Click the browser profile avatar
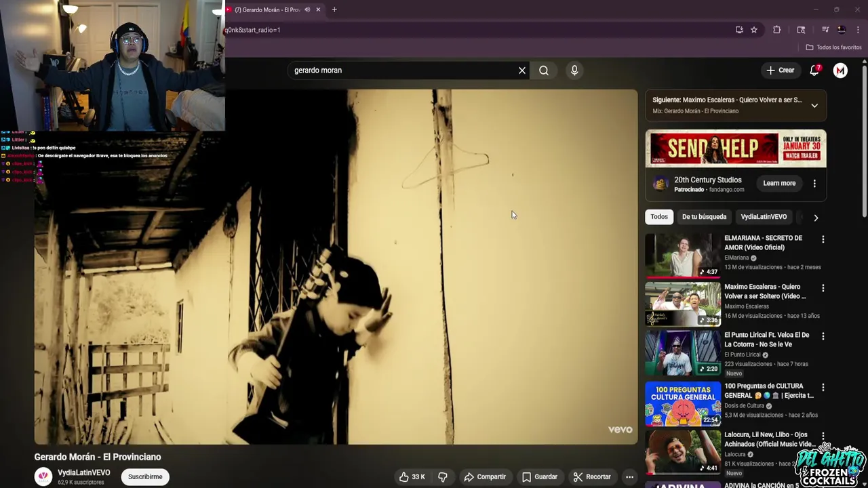 coord(842,30)
